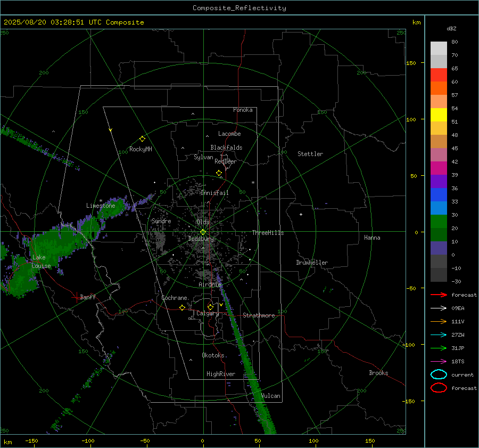Pick the light gray 70–80 dBZ swatch

point(439,48)
